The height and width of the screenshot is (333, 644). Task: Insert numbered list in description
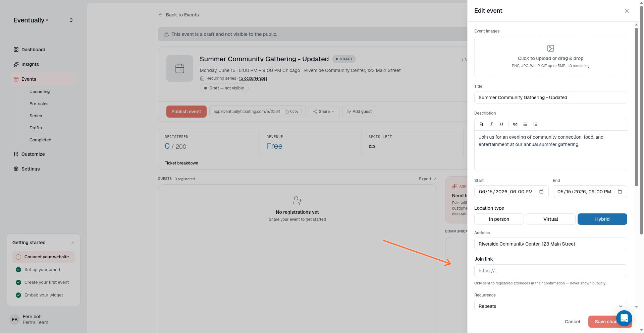pyautogui.click(x=535, y=124)
